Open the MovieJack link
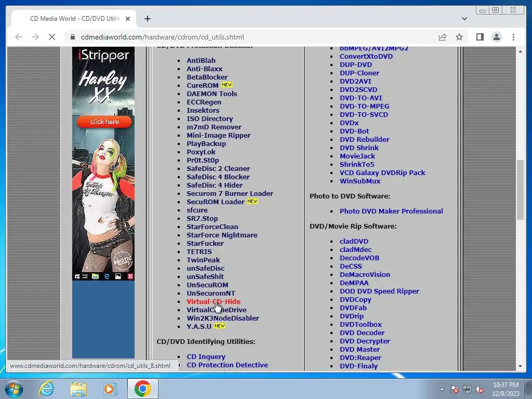Screen dimensions: 532x399 pyautogui.click(x=357, y=156)
